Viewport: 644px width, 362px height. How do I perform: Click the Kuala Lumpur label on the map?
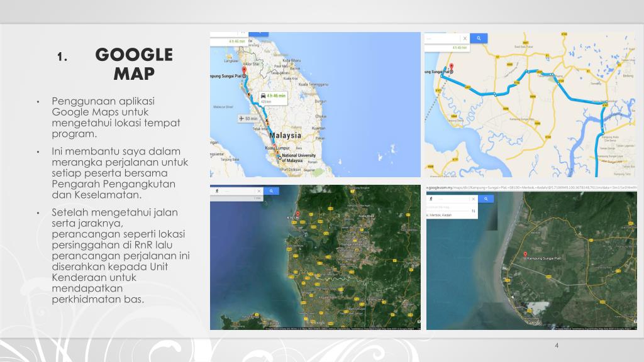(277, 148)
